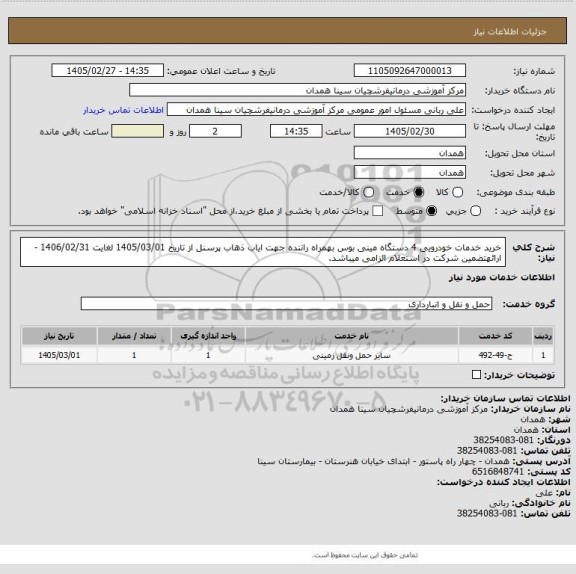Choose the متوسط purchase type radio
The height and width of the screenshot is (574, 576).
[431, 211]
